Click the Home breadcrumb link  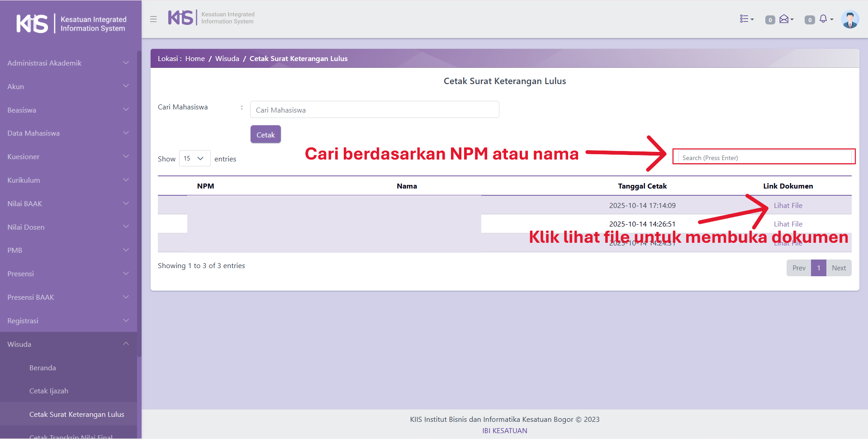pos(195,58)
